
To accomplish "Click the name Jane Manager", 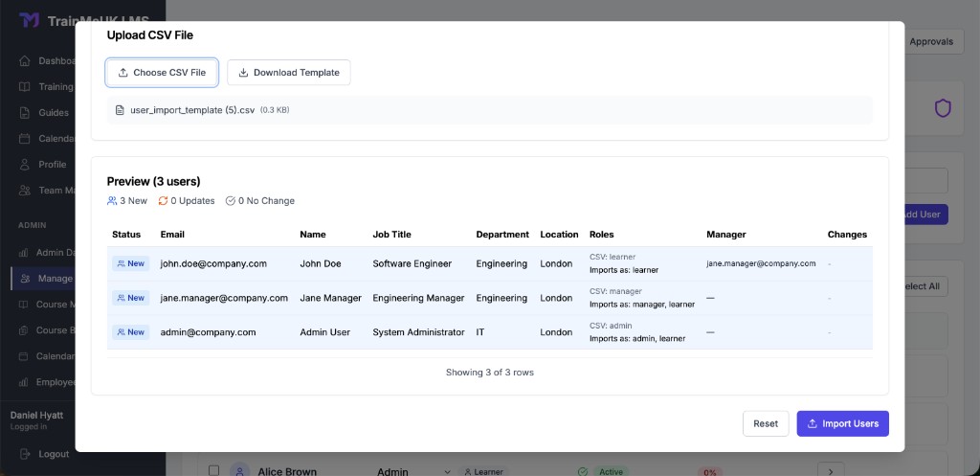I will [x=330, y=298].
